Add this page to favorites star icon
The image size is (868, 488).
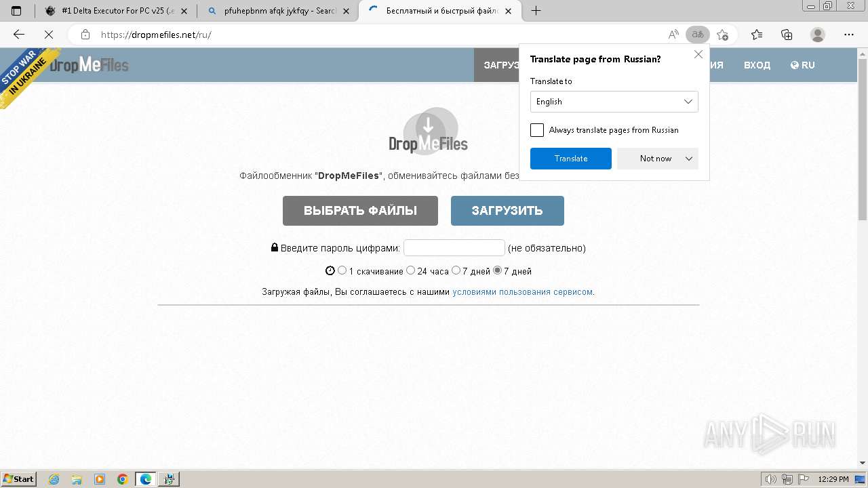click(723, 35)
